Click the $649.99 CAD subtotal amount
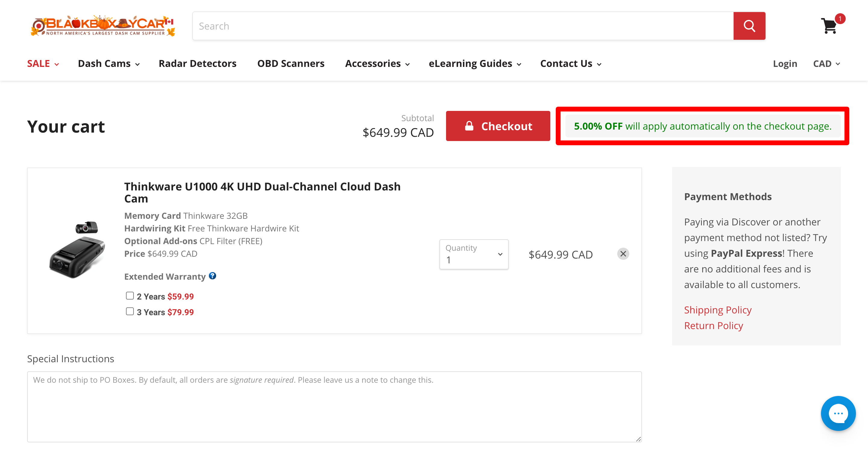 tap(398, 132)
